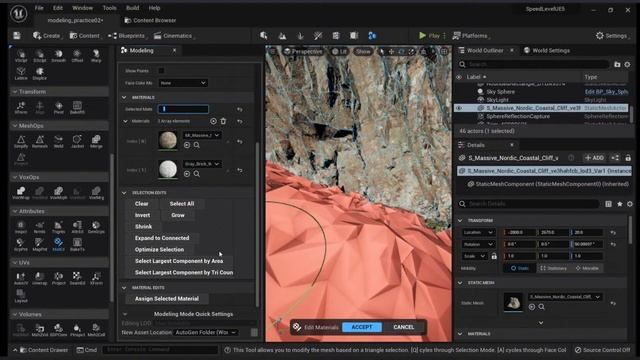Collapse the MeshOps tools category
This screenshot has width=640, height=360.
[15, 126]
